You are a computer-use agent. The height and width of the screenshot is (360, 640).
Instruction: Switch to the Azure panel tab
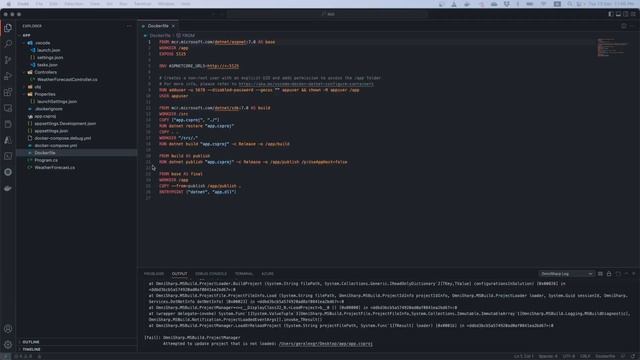pos(267,274)
